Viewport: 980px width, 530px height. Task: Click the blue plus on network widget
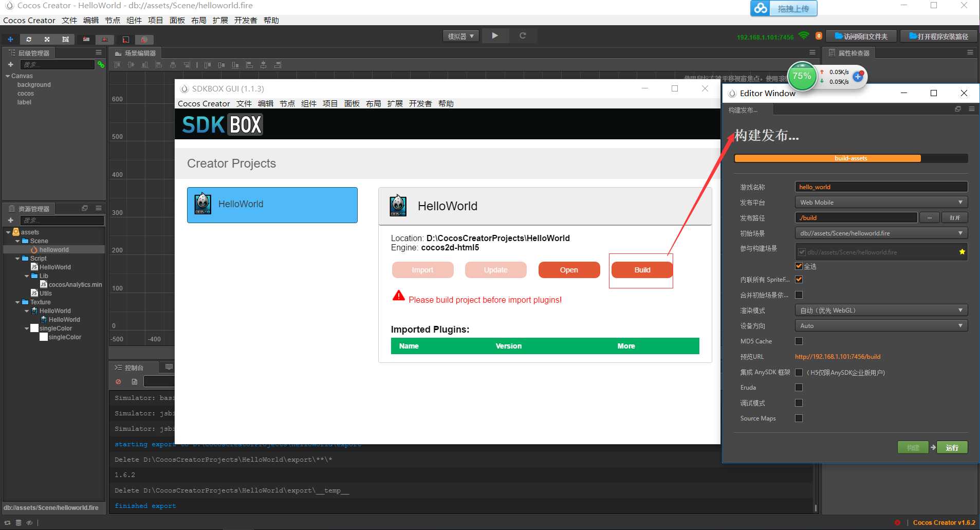pos(858,77)
